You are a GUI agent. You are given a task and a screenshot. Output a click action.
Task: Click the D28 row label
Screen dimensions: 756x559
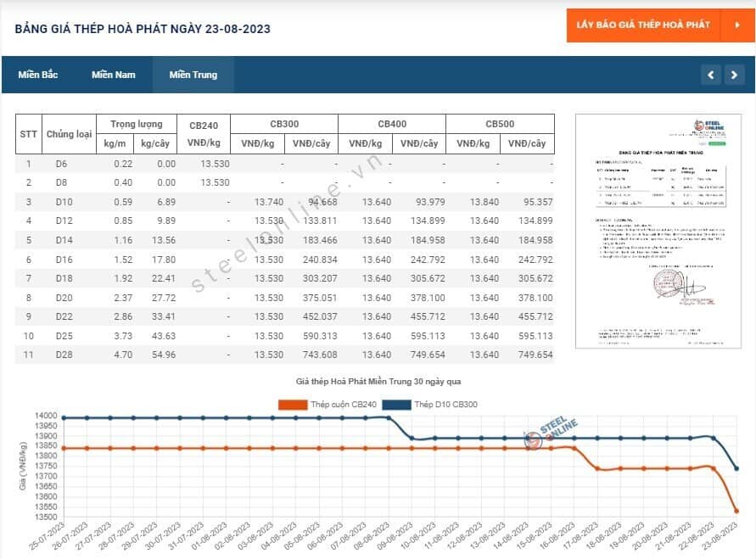64,355
